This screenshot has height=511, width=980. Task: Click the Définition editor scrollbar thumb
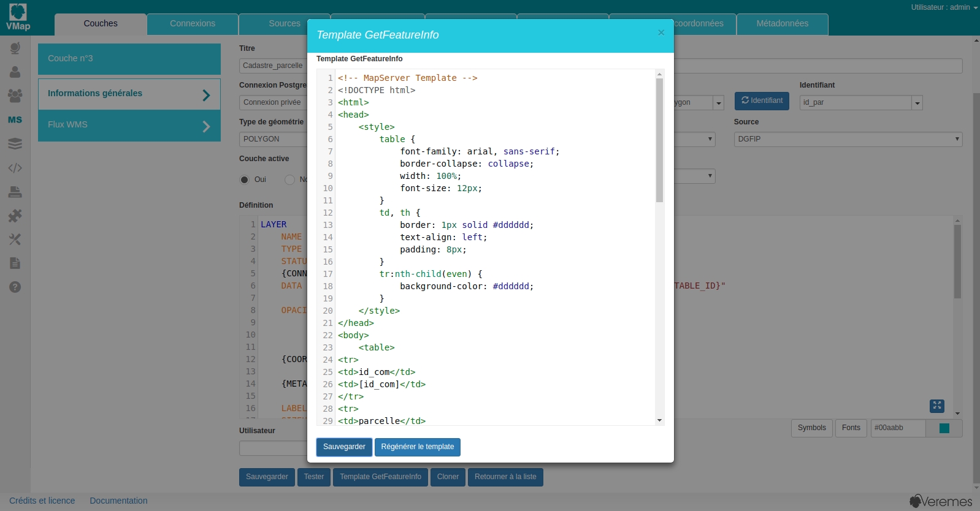click(x=957, y=262)
